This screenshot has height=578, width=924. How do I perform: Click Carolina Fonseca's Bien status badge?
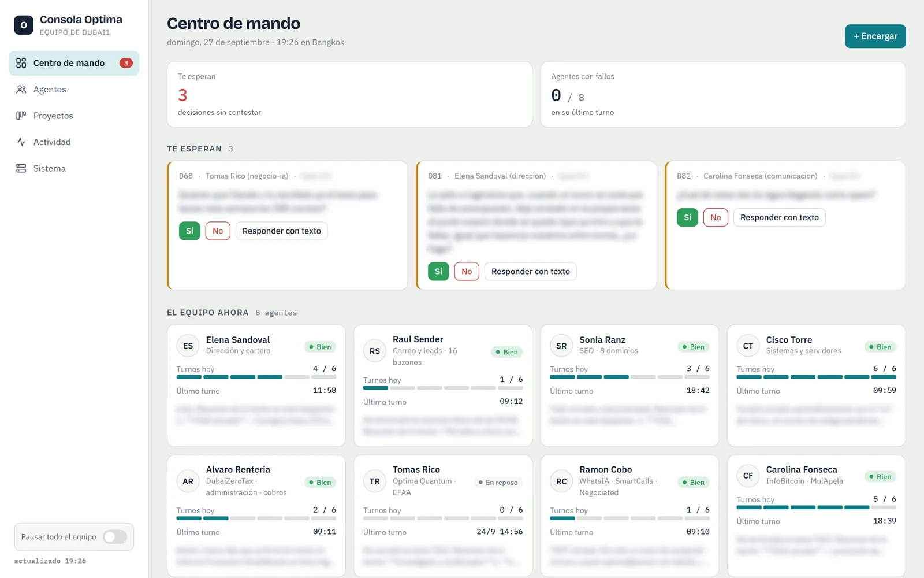coord(880,476)
